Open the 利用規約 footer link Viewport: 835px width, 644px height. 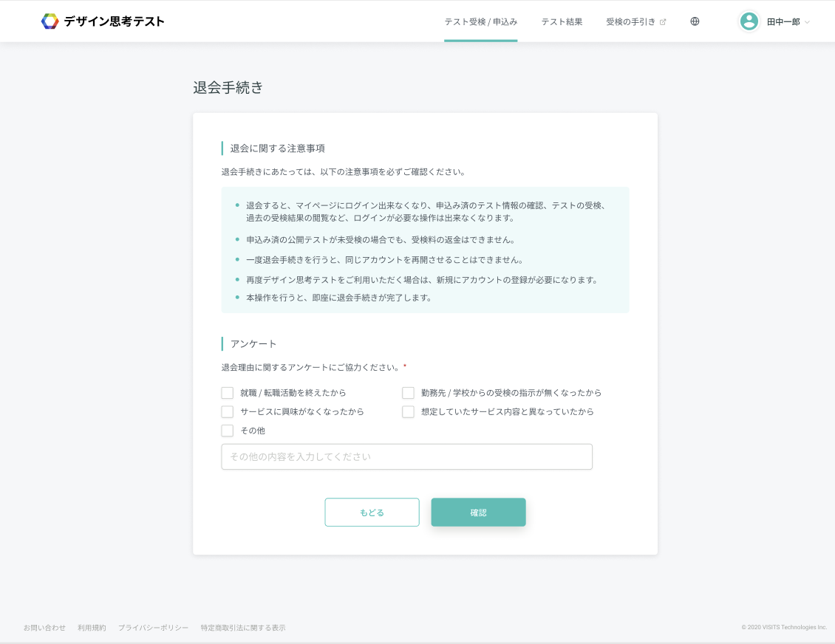click(92, 628)
